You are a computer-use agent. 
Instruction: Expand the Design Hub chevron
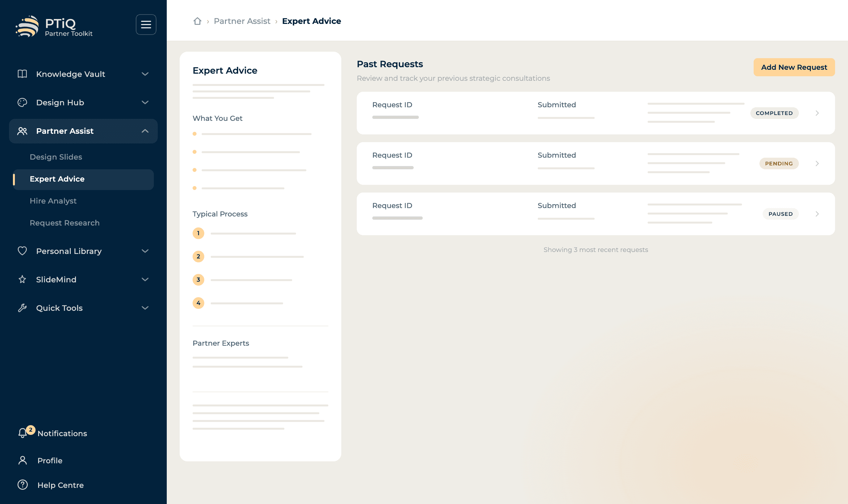click(x=145, y=102)
